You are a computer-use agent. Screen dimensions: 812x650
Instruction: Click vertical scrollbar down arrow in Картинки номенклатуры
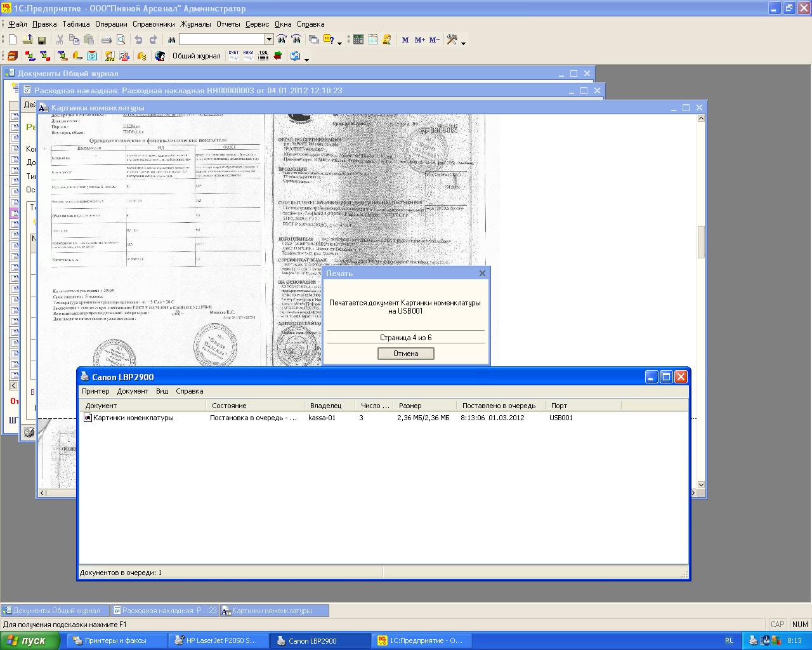click(x=701, y=485)
